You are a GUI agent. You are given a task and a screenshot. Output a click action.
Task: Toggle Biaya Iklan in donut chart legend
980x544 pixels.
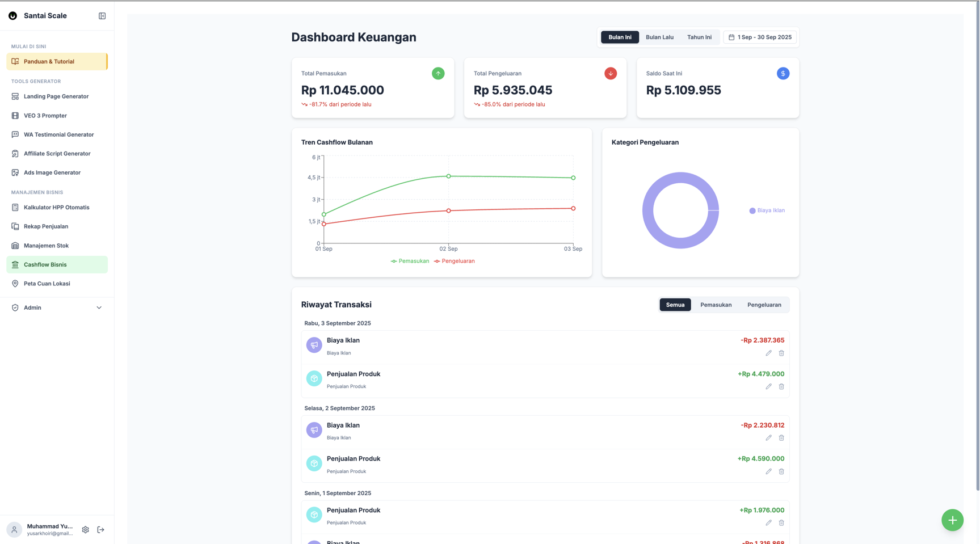click(767, 210)
